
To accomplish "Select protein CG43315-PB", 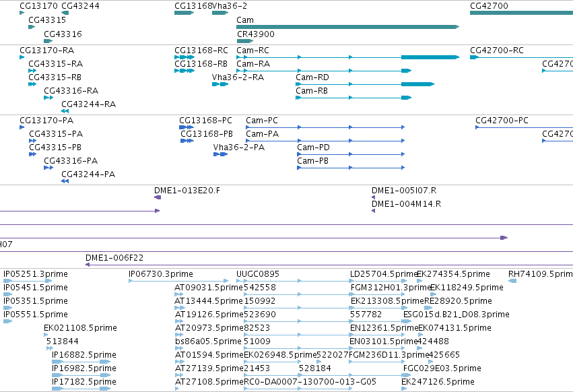I will tap(55, 148).
